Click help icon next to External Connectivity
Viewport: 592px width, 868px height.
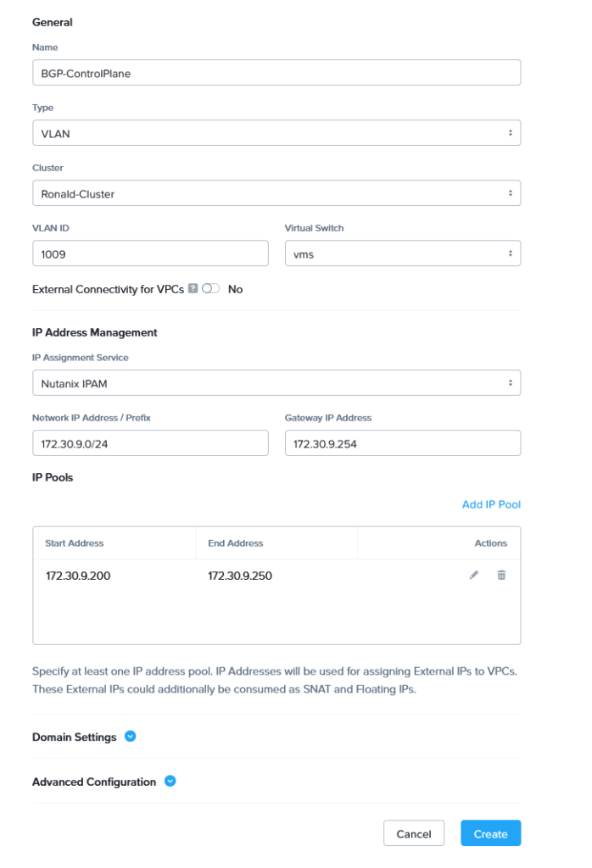click(193, 289)
